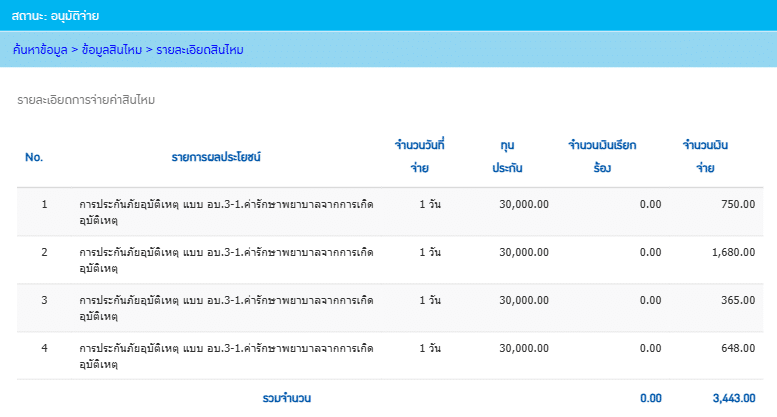Select claimed amount 0.00 in row 1
The height and width of the screenshot is (417, 777).
point(650,204)
